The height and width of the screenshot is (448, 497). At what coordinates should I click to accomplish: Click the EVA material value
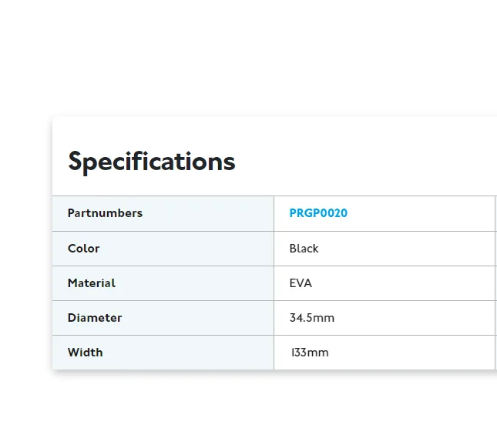pyautogui.click(x=301, y=283)
